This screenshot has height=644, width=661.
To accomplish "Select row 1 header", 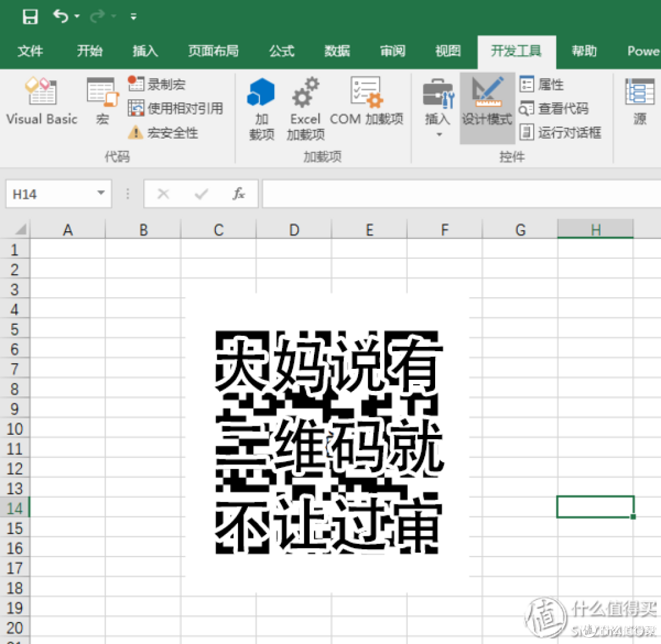I will (x=14, y=250).
